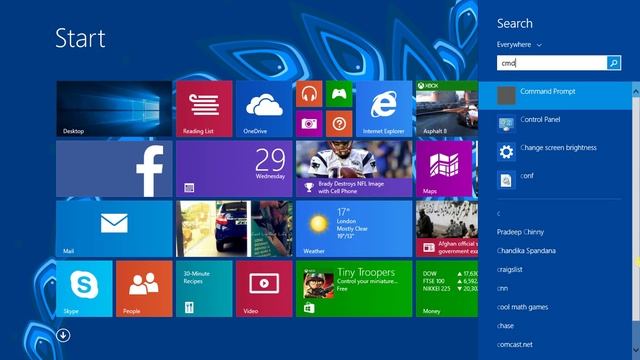The image size is (640, 360).
Task: Open the Weather tile for London
Action: tap(354, 229)
